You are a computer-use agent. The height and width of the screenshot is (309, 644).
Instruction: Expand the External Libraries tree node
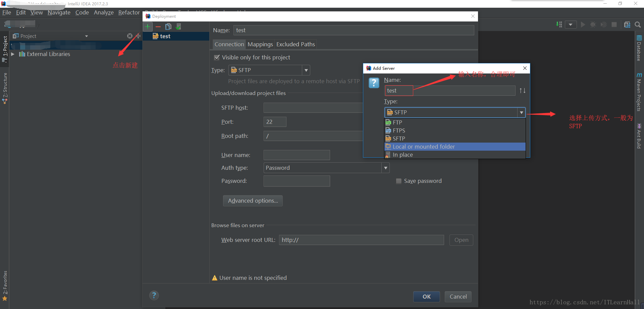[x=13, y=54]
